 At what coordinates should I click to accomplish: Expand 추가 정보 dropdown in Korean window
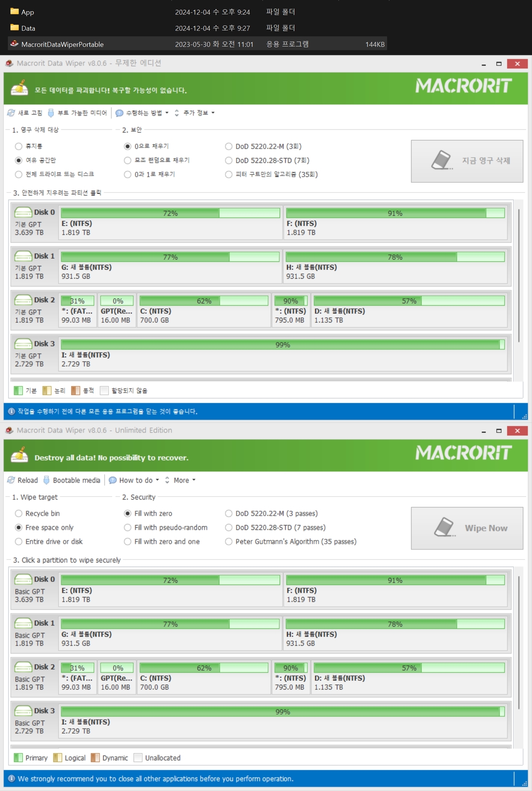(195, 113)
